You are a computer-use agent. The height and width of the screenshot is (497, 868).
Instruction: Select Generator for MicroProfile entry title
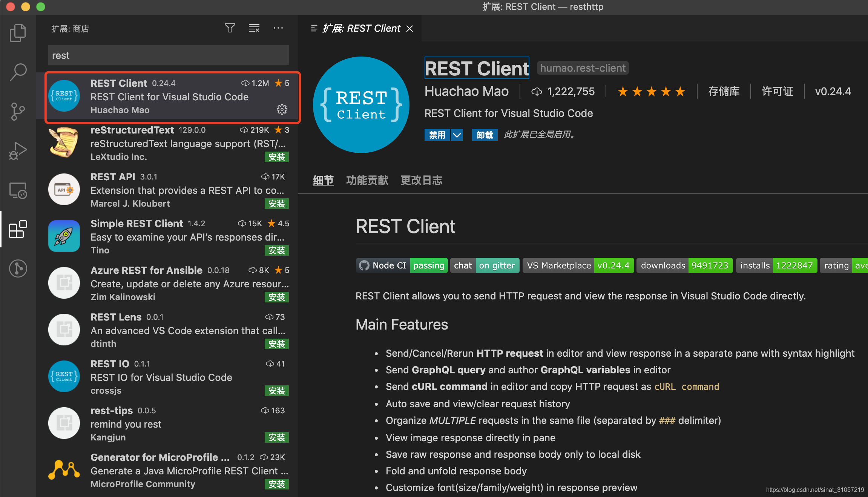point(160,457)
